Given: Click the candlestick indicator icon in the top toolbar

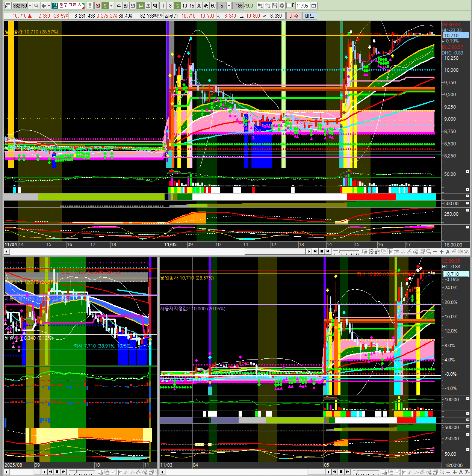Looking at the screenshot, I should [260, 6].
